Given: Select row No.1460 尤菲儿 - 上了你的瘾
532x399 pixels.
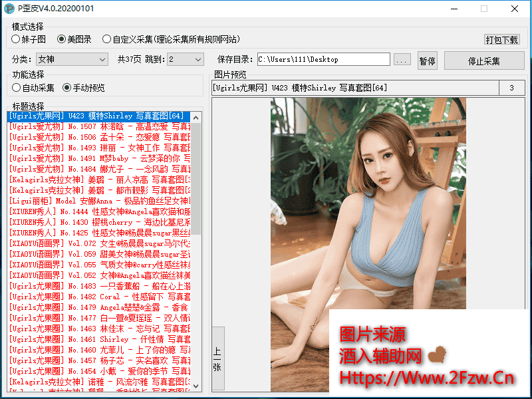Looking at the screenshot, I should click(98, 350).
